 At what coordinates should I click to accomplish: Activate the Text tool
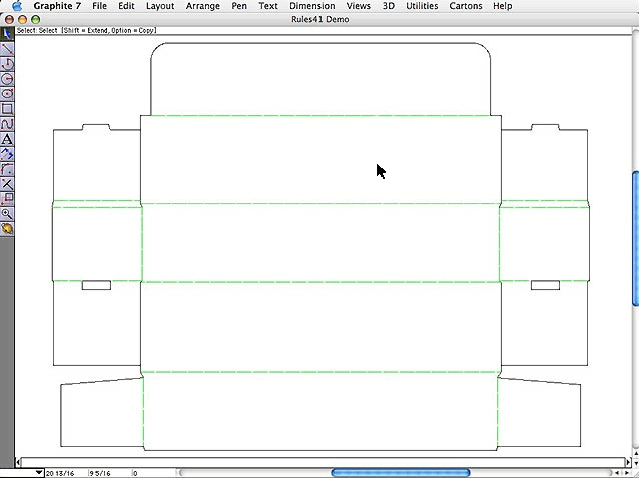point(7,139)
